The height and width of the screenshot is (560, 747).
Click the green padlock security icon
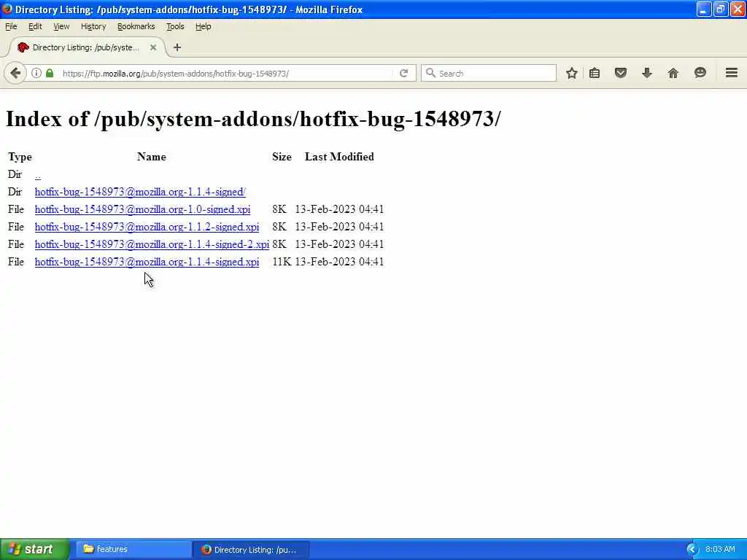point(50,74)
